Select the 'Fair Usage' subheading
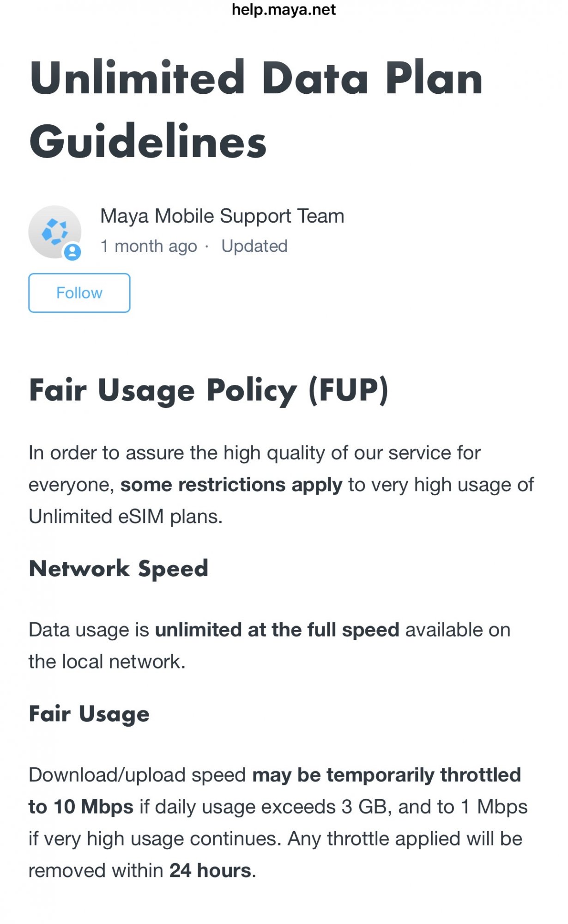This screenshot has height=924, width=568. (89, 714)
